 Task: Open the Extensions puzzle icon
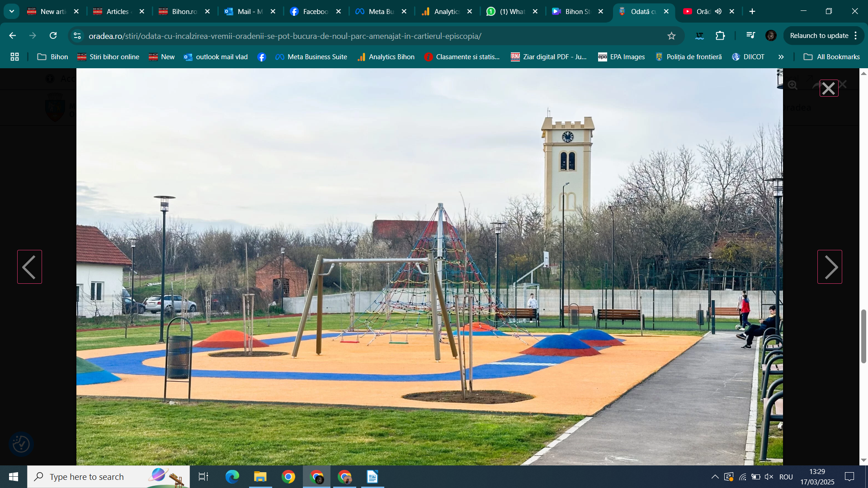pos(720,36)
